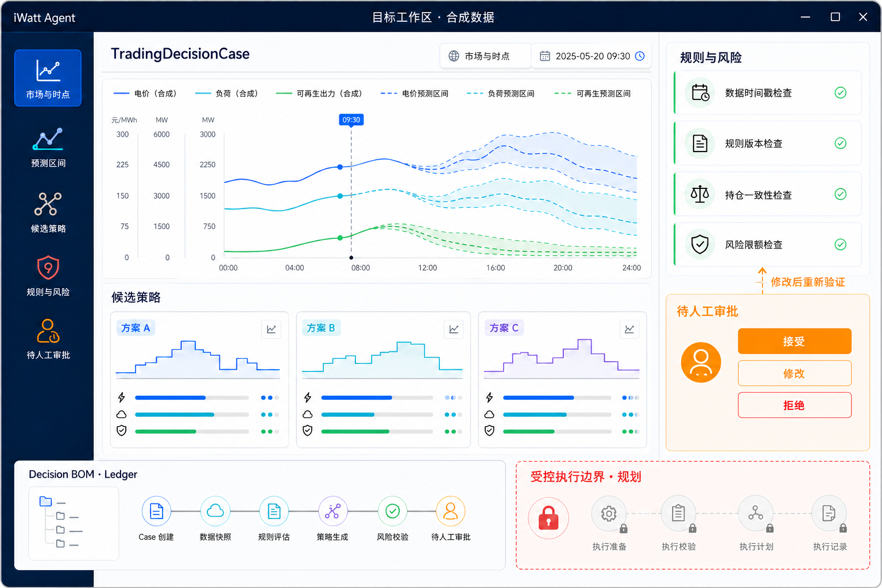Click the Case 创建 ledger step icon
Viewport: 882px width, 588px height.
(156, 511)
